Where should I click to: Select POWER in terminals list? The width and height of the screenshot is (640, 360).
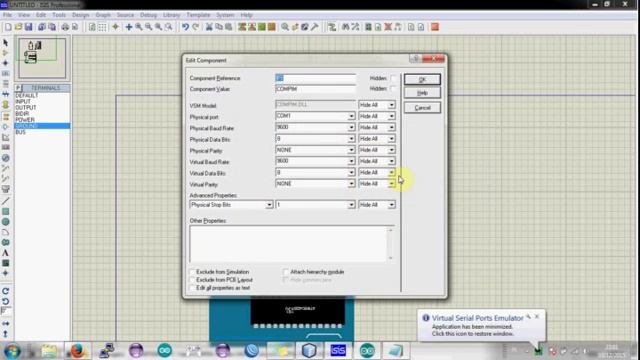(x=25, y=120)
